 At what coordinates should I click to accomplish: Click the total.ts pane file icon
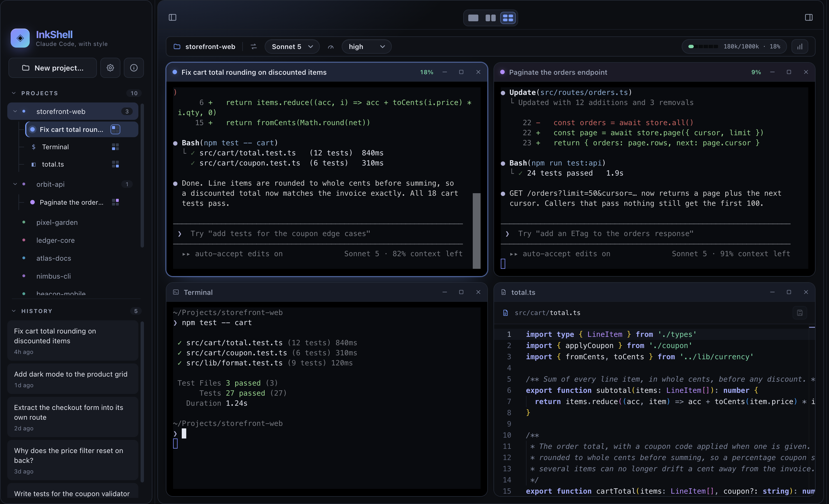(x=503, y=292)
